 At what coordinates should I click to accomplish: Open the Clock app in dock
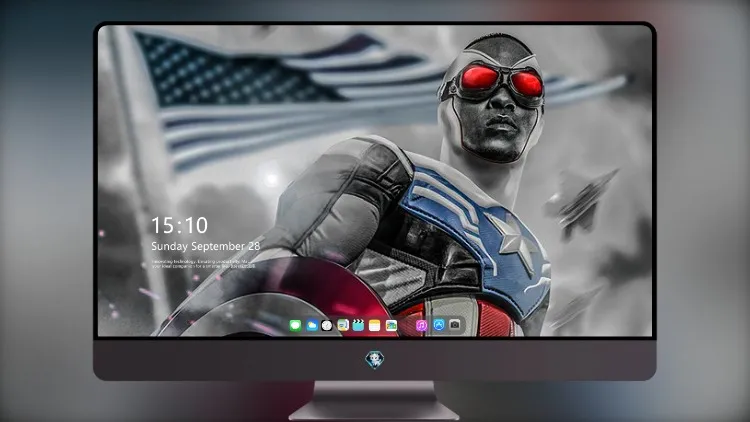click(327, 326)
